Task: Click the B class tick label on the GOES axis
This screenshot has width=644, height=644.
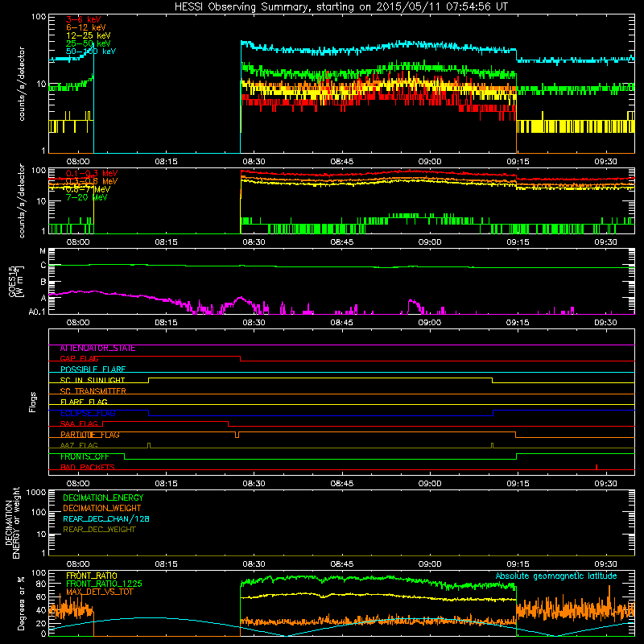Action: point(43,283)
